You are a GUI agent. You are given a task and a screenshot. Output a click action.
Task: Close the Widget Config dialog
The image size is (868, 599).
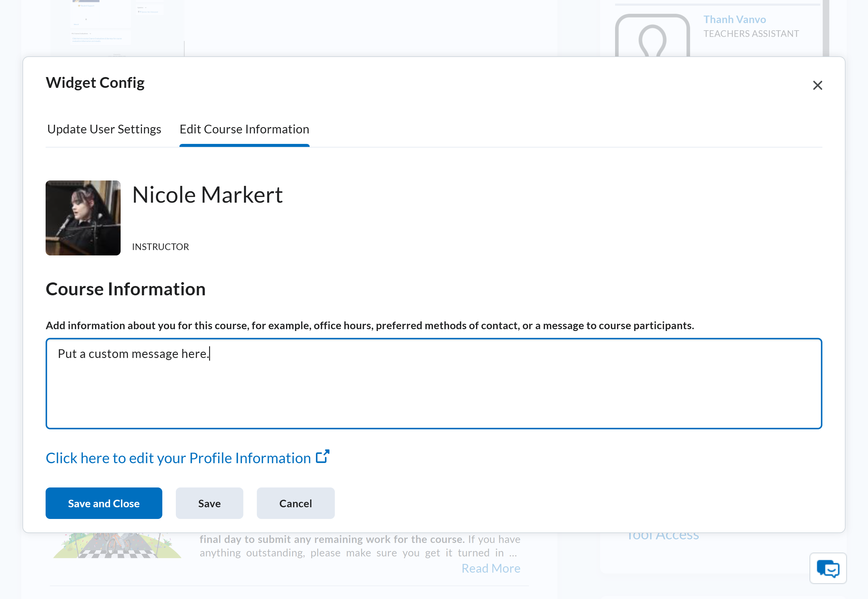(817, 85)
